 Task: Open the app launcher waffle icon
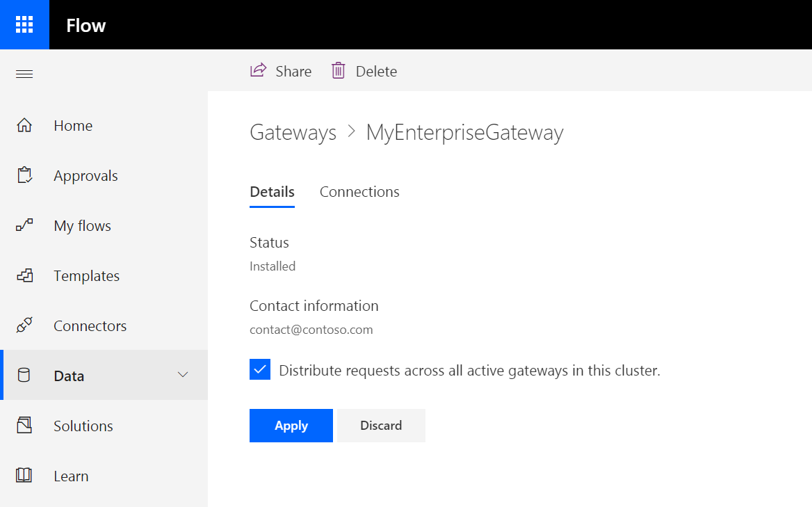24,24
